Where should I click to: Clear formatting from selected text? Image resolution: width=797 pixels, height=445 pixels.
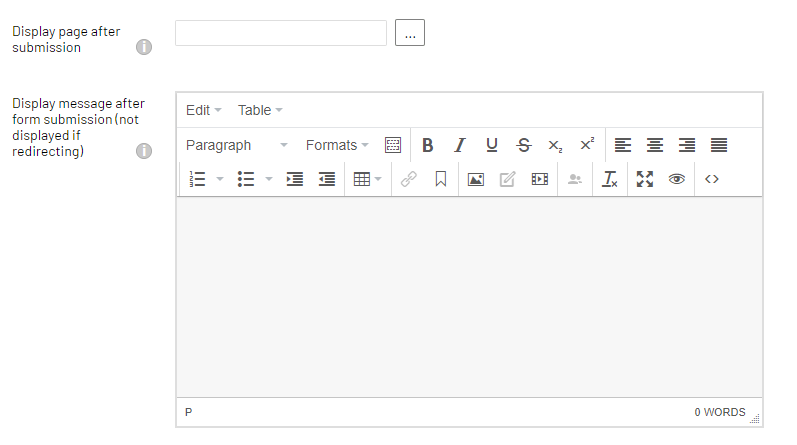pos(609,179)
